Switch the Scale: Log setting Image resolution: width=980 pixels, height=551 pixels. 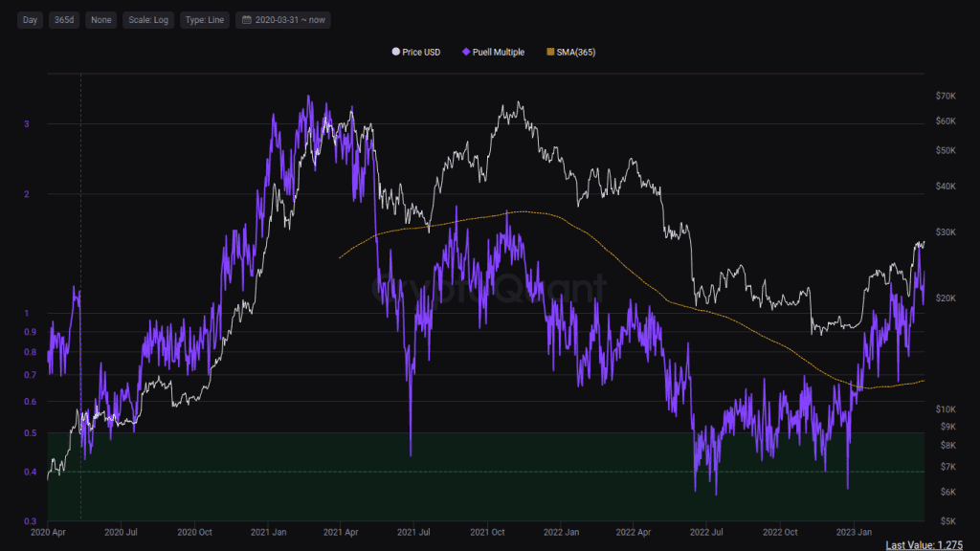pyautogui.click(x=147, y=20)
